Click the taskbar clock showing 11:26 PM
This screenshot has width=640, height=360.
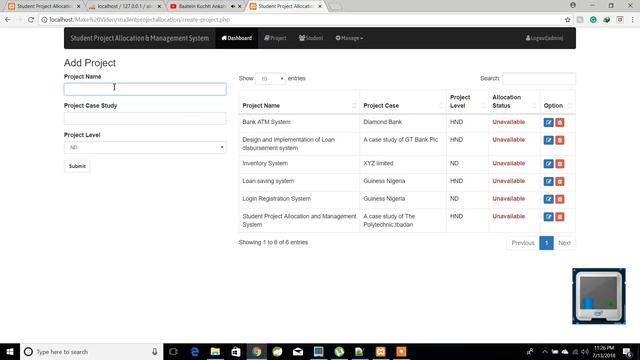tap(604, 351)
